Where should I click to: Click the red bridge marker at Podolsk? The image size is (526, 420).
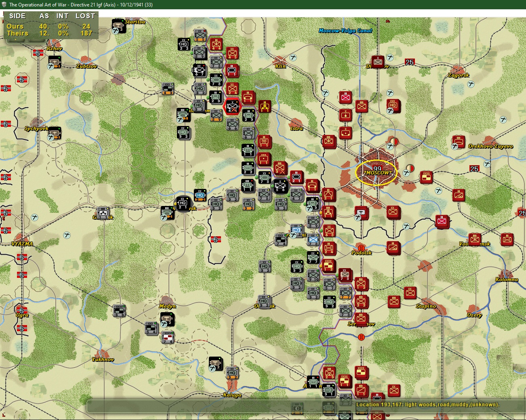coord(361,248)
